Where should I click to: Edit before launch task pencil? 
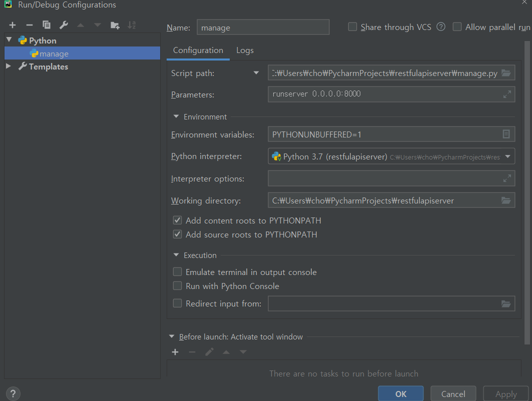pos(209,352)
